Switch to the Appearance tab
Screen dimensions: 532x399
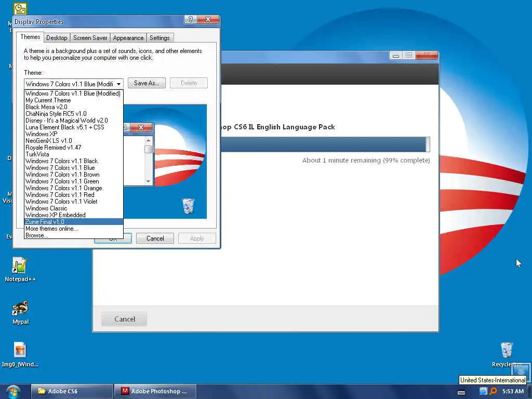[x=128, y=37]
